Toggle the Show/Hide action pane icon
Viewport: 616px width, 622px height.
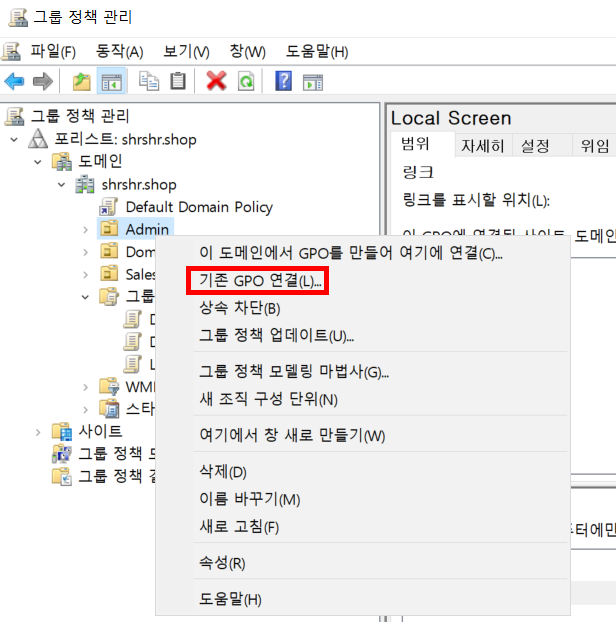click(x=313, y=82)
